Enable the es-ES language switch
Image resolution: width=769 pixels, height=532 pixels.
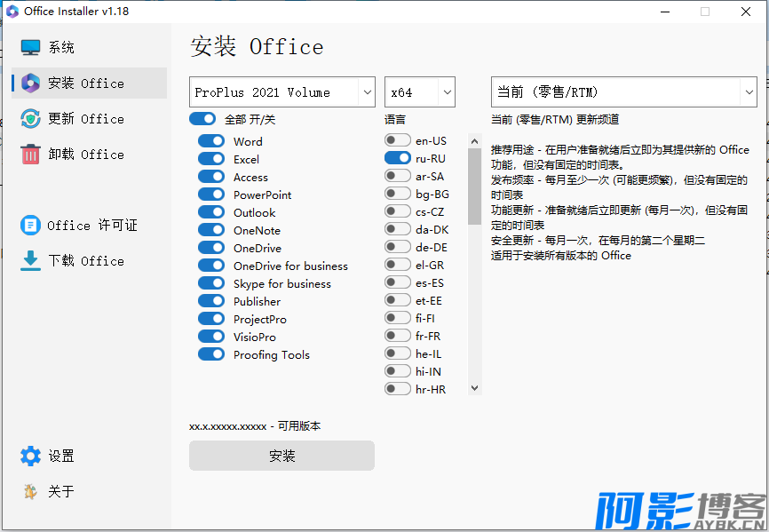pyautogui.click(x=397, y=282)
